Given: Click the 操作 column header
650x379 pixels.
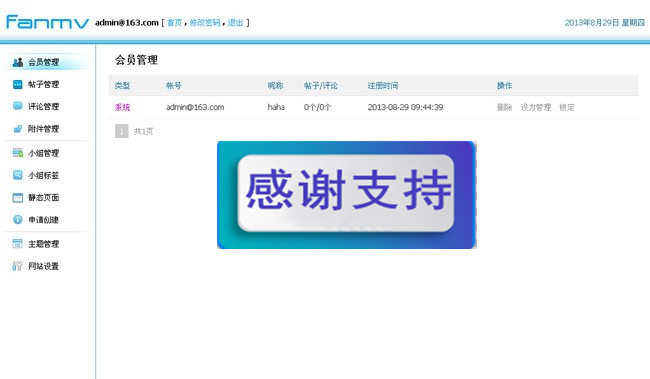Looking at the screenshot, I should 504,86.
